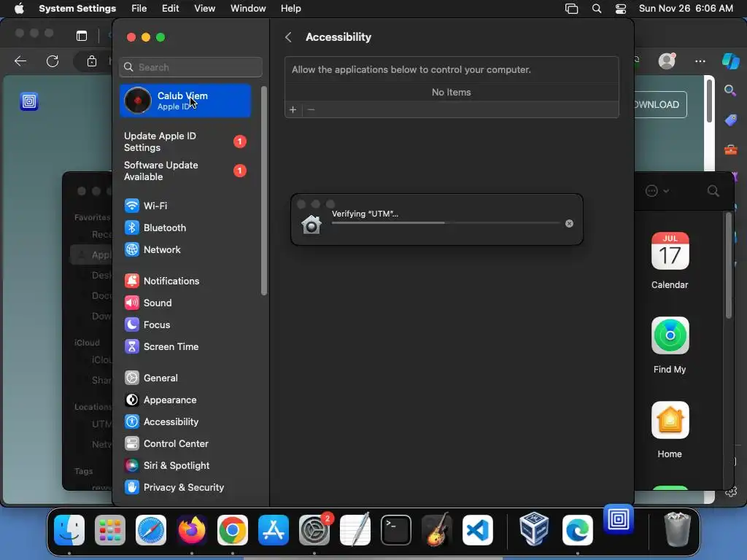The image size is (747, 560).
Task: Select Network in the settings sidebar
Action: tap(152, 249)
